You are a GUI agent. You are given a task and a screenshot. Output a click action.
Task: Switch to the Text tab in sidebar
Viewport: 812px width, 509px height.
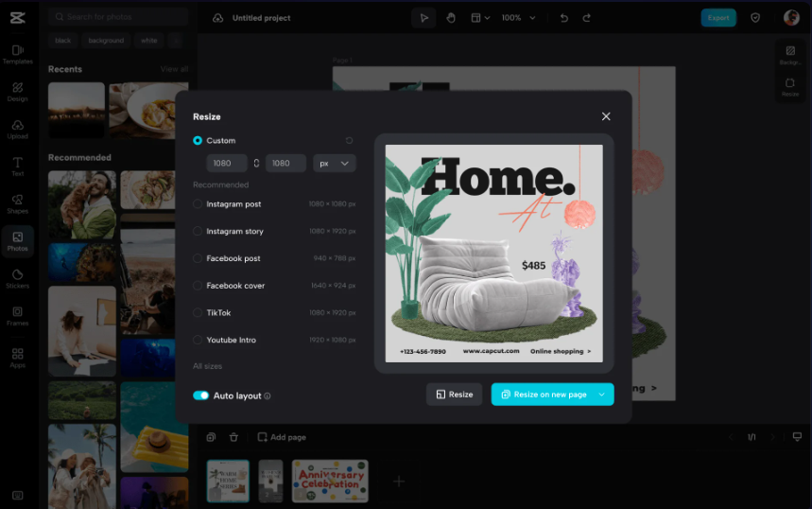[x=17, y=167]
